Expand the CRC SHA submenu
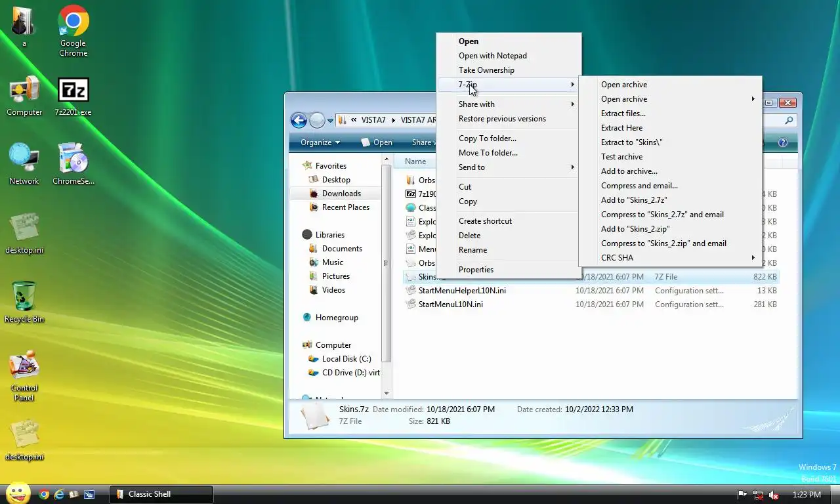Viewport: 840px width, 504px height. point(669,258)
